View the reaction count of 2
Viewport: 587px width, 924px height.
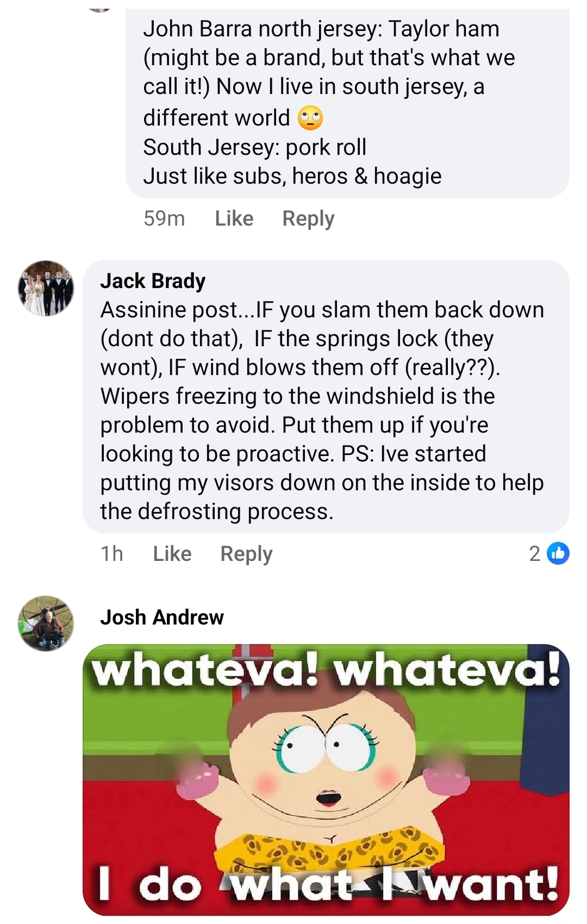[x=535, y=553]
